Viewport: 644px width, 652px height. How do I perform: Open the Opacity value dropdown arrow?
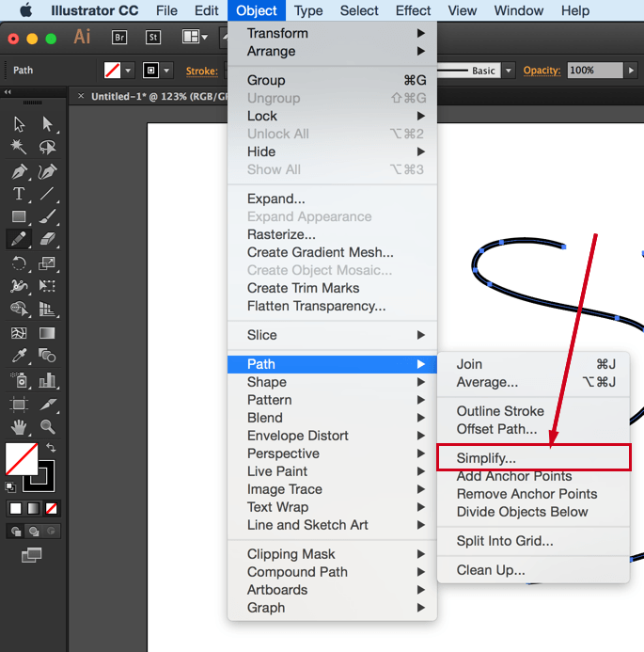pyautogui.click(x=632, y=71)
